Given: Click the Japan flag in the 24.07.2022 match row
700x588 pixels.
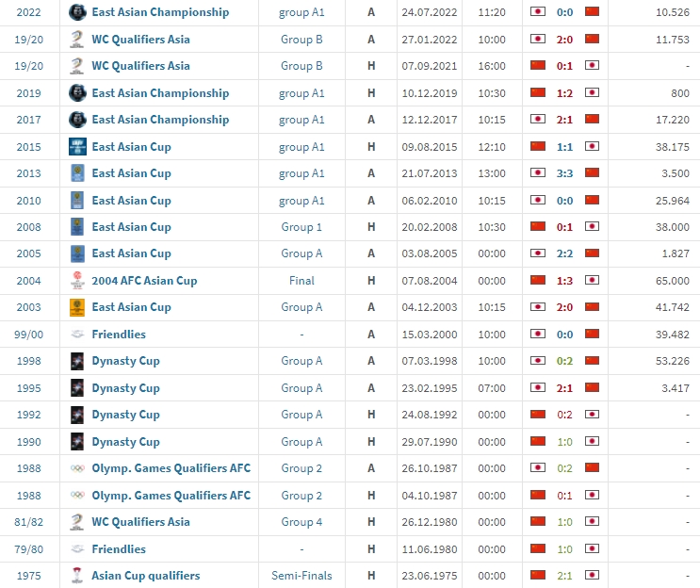Looking at the screenshot, I should [538, 12].
